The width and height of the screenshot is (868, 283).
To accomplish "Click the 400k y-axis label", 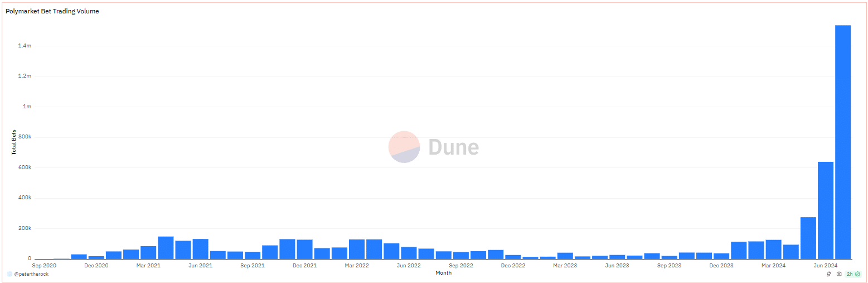I will click(25, 198).
